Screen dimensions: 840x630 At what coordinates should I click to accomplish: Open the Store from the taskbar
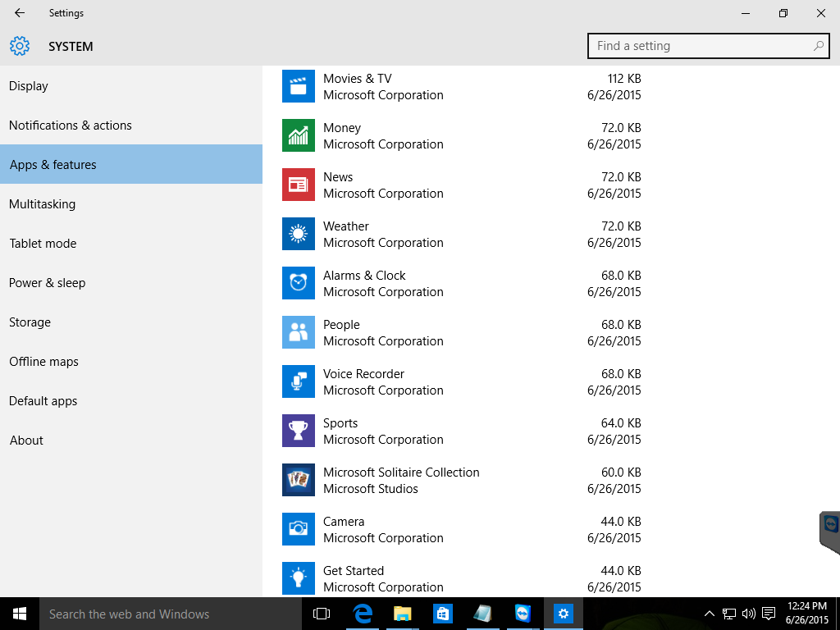tap(442, 614)
